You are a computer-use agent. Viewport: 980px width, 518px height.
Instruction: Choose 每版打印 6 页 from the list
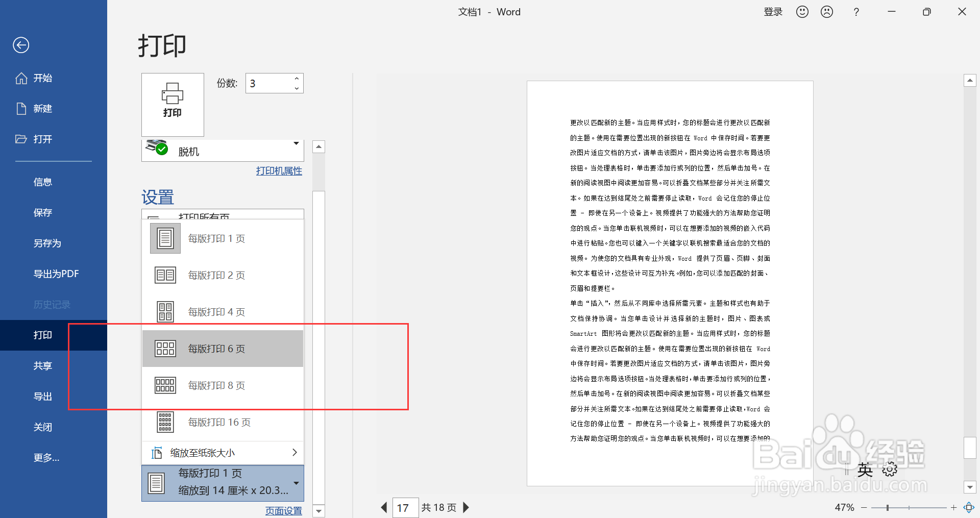(x=223, y=349)
